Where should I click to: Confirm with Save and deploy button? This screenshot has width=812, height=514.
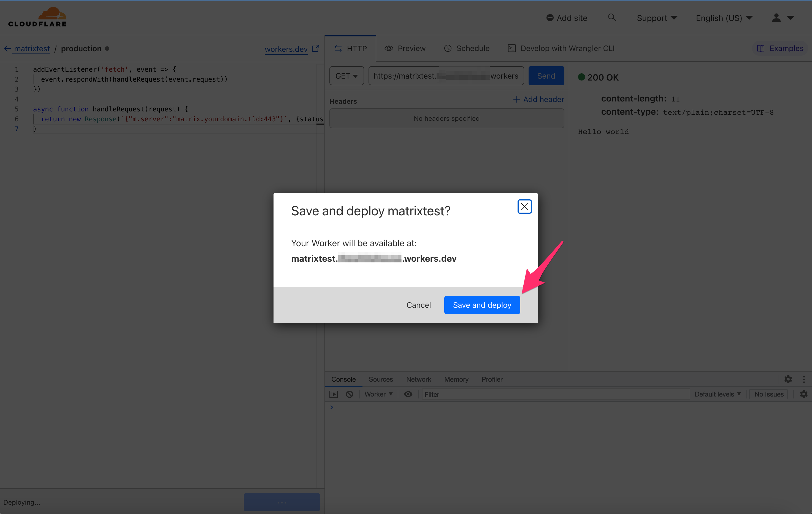pyautogui.click(x=481, y=305)
